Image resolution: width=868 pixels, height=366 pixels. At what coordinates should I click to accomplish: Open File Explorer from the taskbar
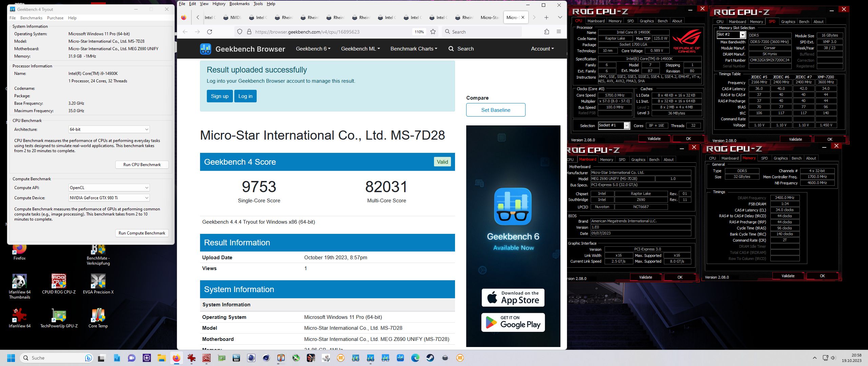click(161, 358)
